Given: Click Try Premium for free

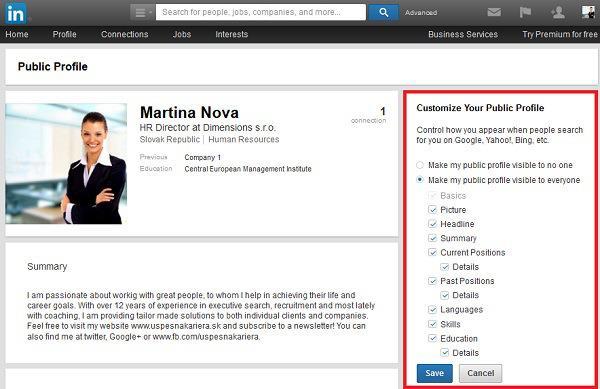Looking at the screenshot, I should pos(560,34).
